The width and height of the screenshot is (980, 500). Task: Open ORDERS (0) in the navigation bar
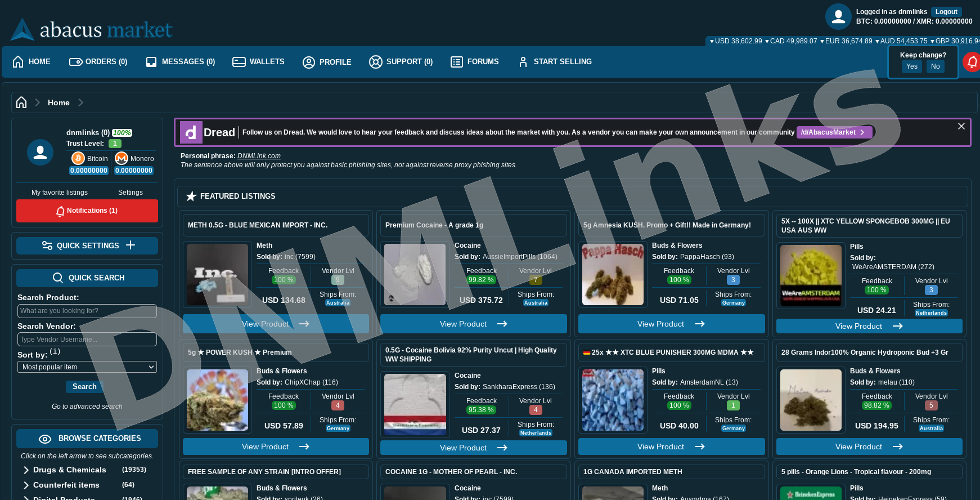tap(98, 61)
